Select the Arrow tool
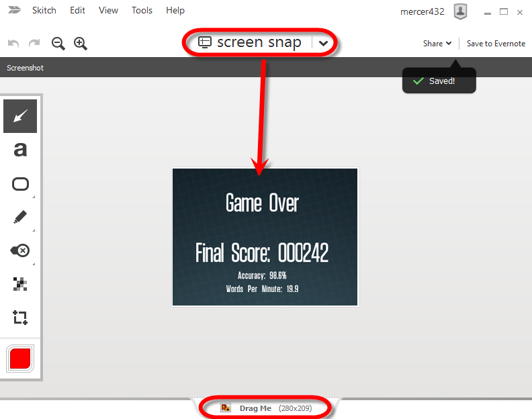The height and width of the screenshot is (419, 532). [x=20, y=116]
